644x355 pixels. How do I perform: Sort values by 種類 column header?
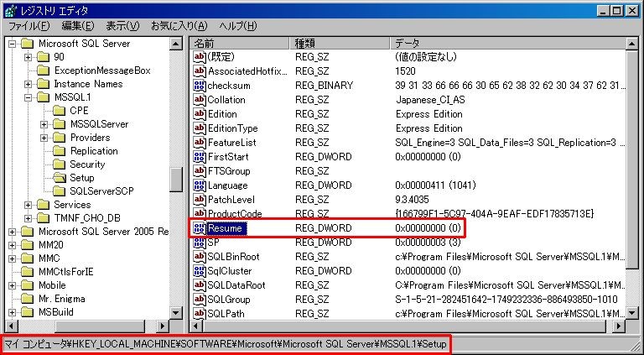click(x=340, y=43)
